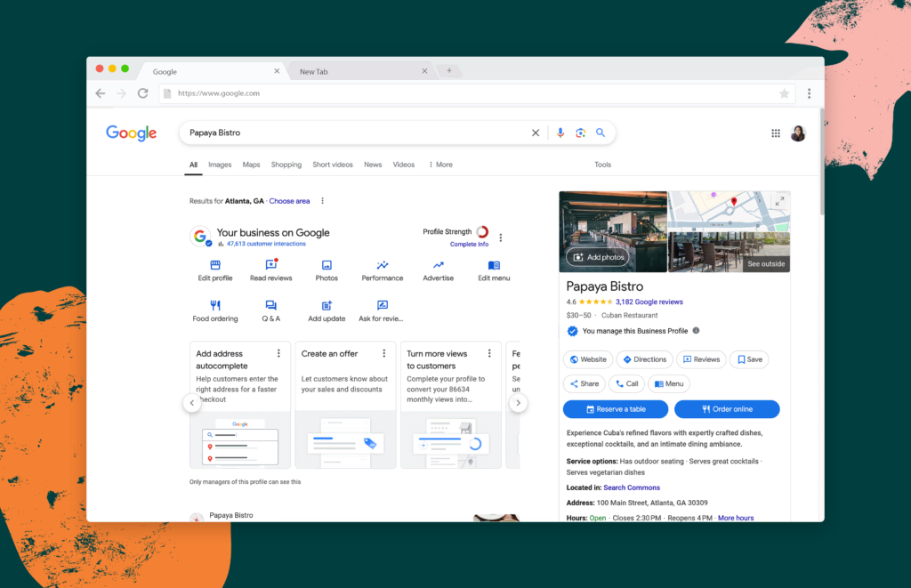
Task: Open the Google account avatar
Action: tap(798, 133)
